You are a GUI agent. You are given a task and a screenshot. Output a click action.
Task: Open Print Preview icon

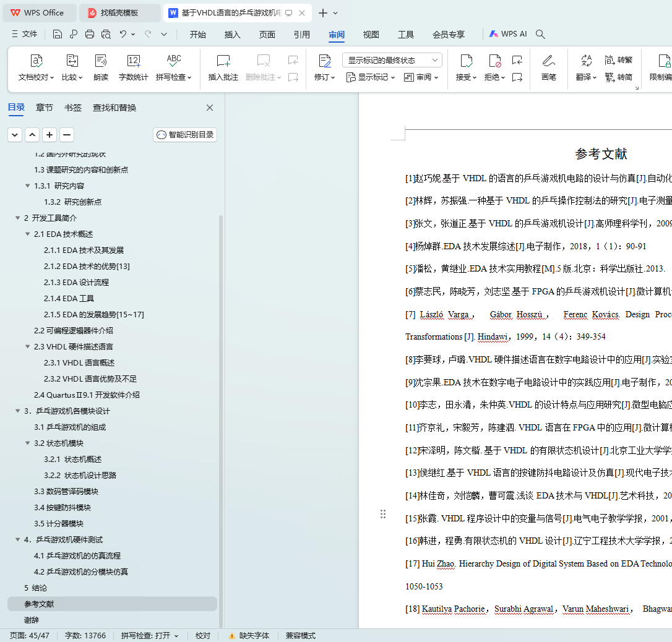click(x=106, y=34)
